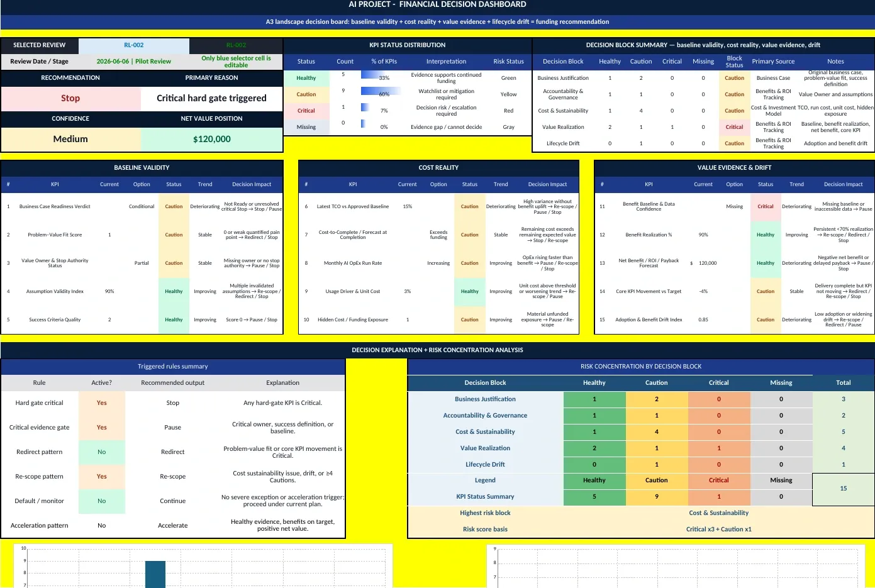This screenshot has width=875, height=588.
Task: Click the 'Medium' confidence cell
Action: [70, 139]
